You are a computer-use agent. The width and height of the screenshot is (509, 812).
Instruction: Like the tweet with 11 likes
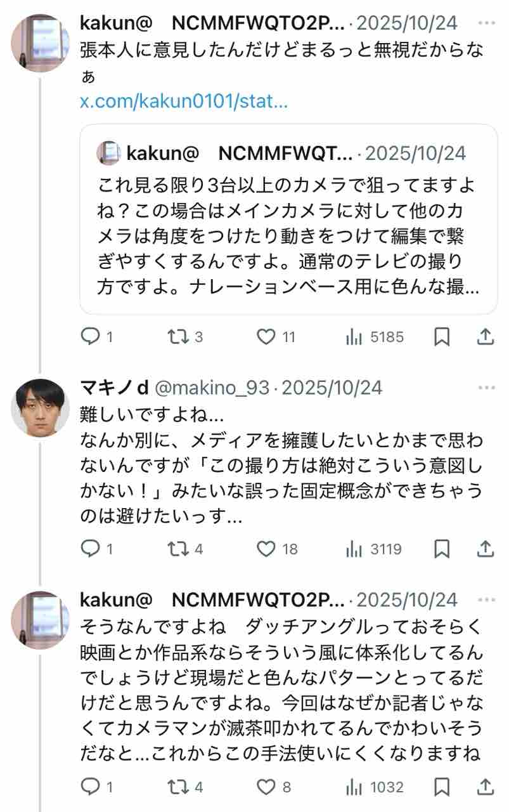tap(266, 337)
